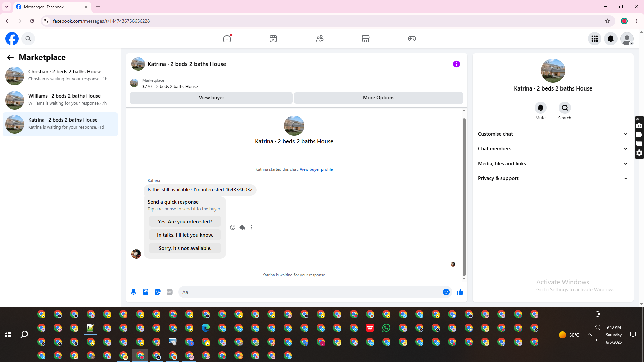644x362 pixels.
Task: Click the Facebook search magnifier icon
Action: [x=28, y=39]
